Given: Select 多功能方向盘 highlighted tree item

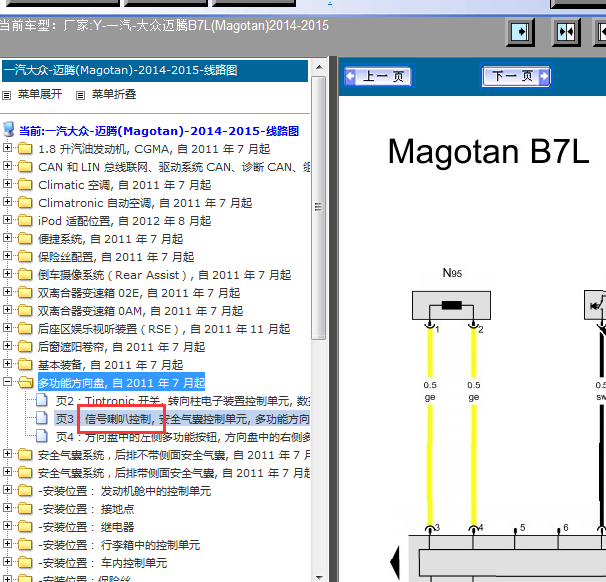Looking at the screenshot, I should click(x=121, y=383).
